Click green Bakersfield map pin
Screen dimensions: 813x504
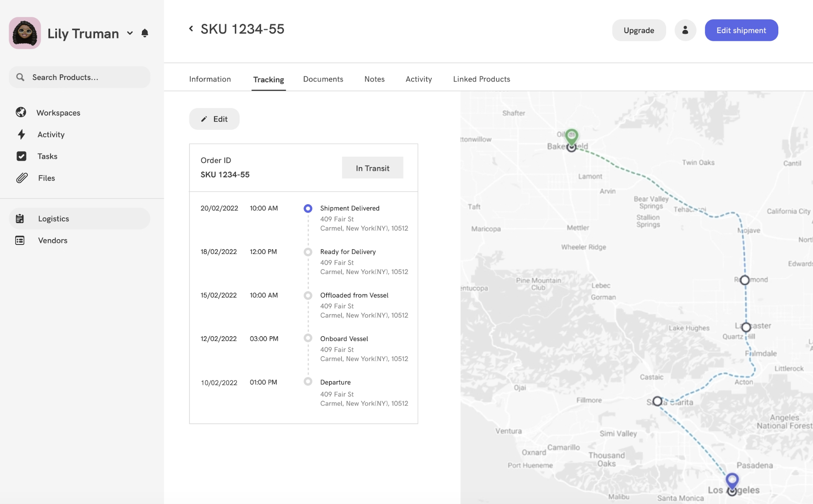571,136
